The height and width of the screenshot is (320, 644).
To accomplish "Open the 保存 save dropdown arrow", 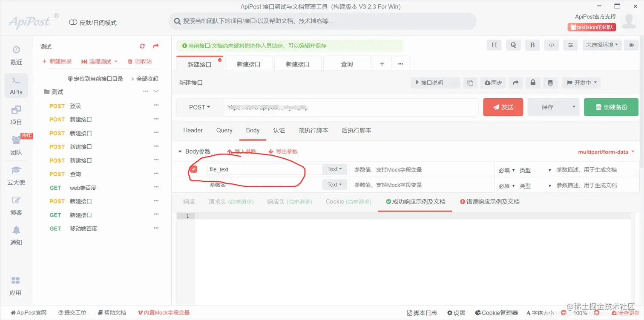I will (574, 107).
